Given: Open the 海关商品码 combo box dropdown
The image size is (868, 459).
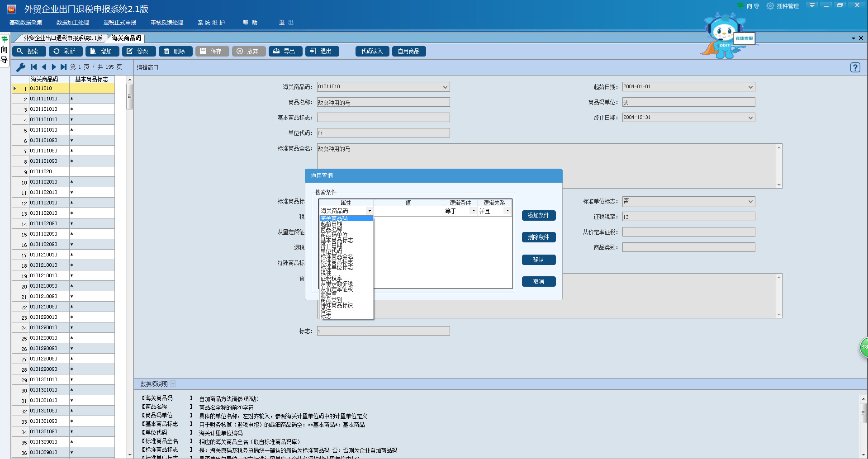Looking at the screenshot, I should coord(445,87).
